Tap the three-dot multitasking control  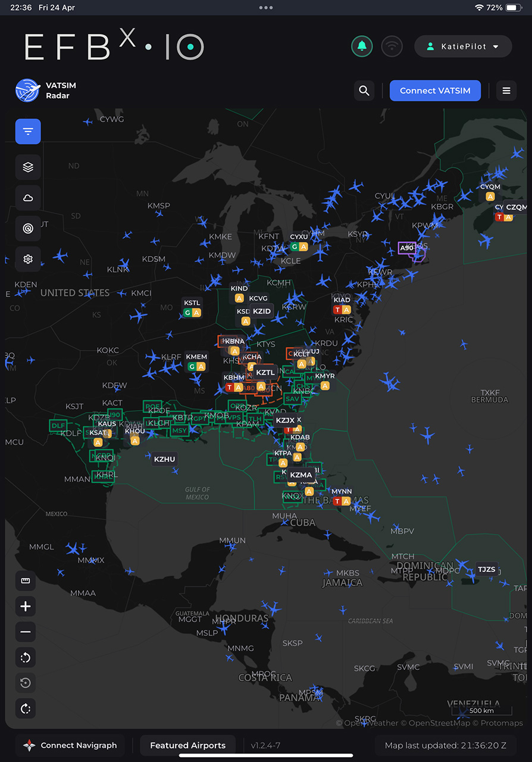(x=266, y=8)
